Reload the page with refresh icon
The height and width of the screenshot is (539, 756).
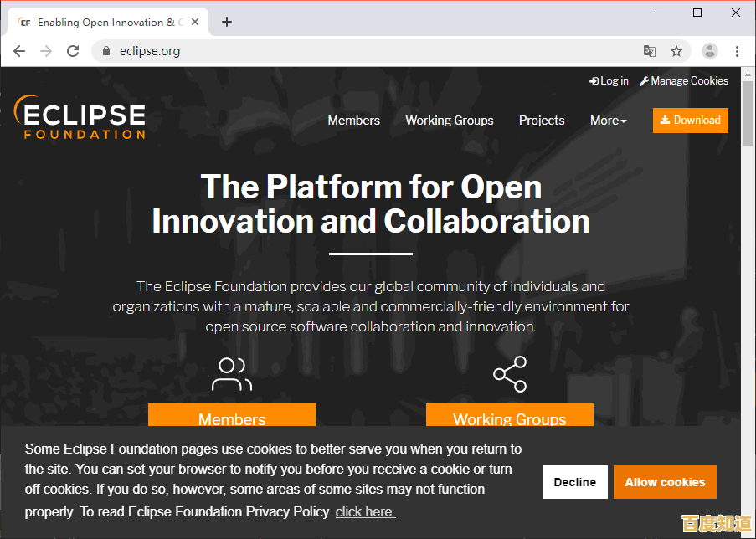point(73,51)
